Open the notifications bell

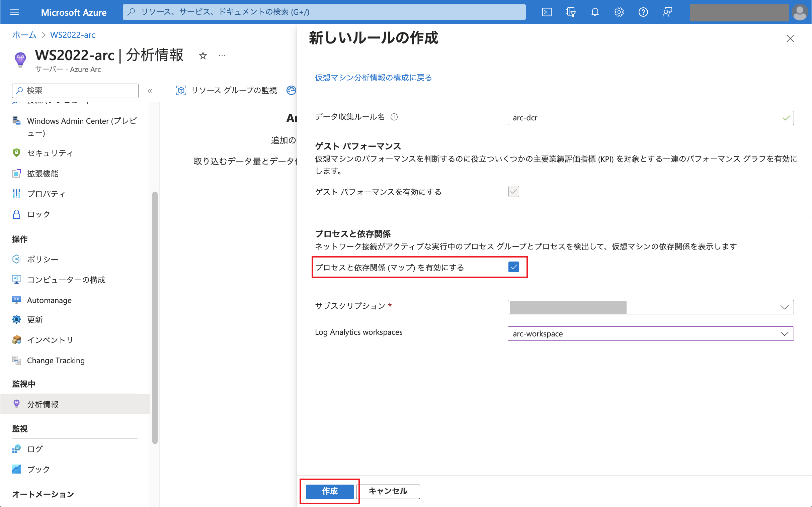[x=595, y=12]
